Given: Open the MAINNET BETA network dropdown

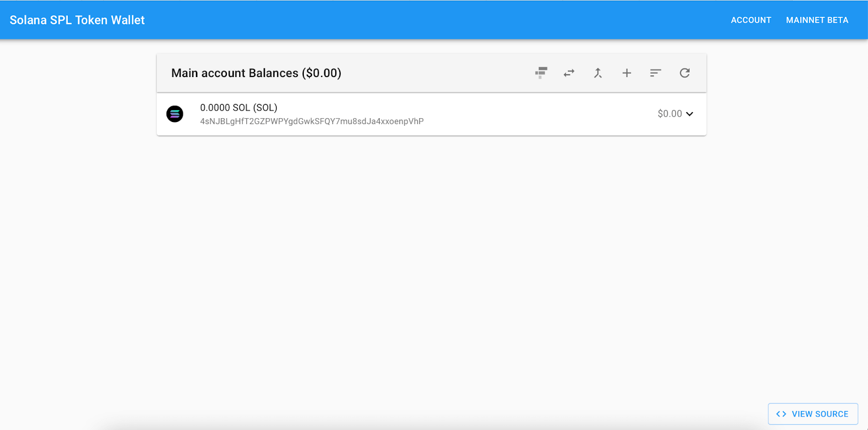Looking at the screenshot, I should pyautogui.click(x=817, y=20).
